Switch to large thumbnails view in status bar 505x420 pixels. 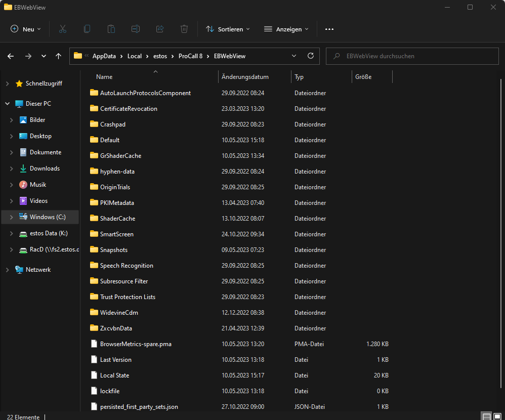click(x=497, y=416)
